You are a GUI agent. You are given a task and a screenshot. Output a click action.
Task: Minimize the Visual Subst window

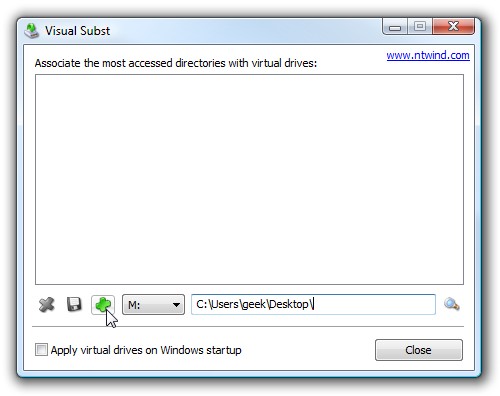395,27
